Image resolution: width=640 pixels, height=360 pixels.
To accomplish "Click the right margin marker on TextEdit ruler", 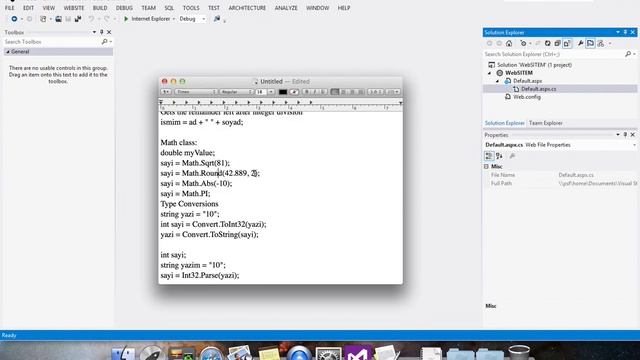I will [400, 103].
